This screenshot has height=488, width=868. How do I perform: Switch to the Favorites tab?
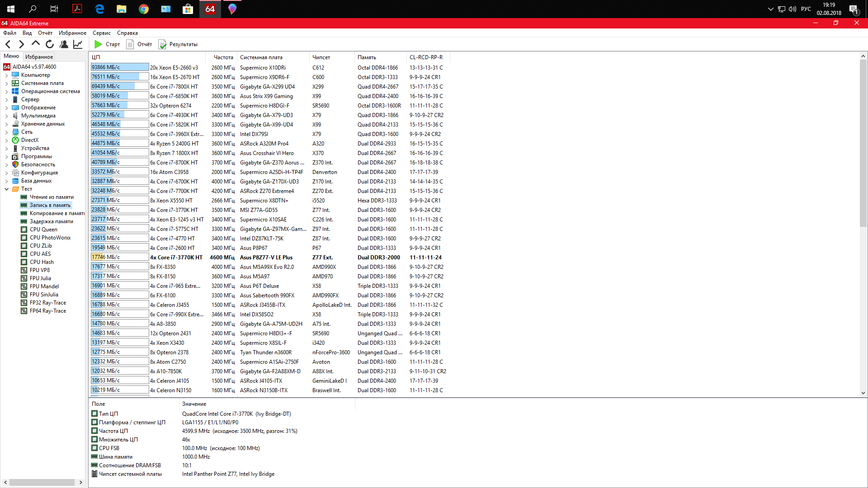coord(39,57)
